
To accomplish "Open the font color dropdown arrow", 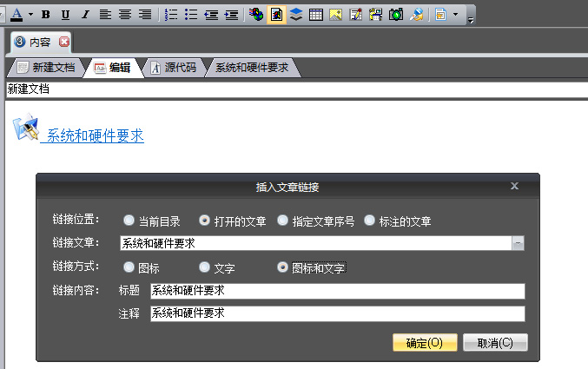I will [30, 15].
